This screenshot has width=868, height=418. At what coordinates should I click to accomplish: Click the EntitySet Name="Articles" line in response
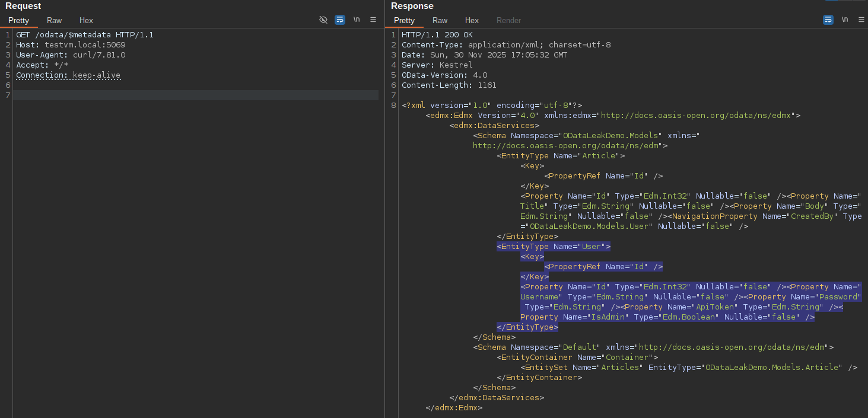[688, 368]
